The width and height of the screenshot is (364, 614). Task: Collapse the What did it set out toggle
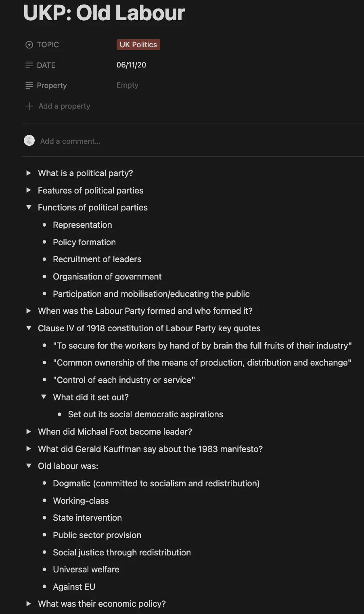(x=44, y=397)
